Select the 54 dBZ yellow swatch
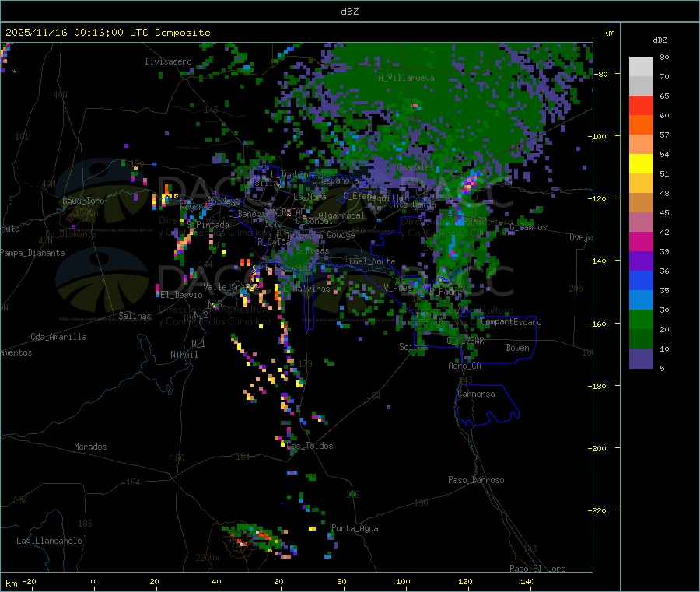The width and height of the screenshot is (700, 592). pyautogui.click(x=641, y=164)
